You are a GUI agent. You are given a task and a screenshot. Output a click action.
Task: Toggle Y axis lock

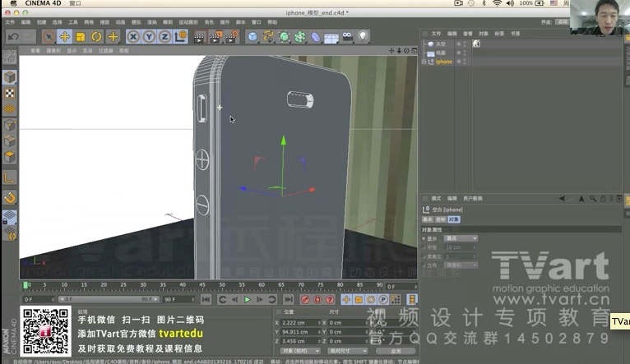(149, 36)
